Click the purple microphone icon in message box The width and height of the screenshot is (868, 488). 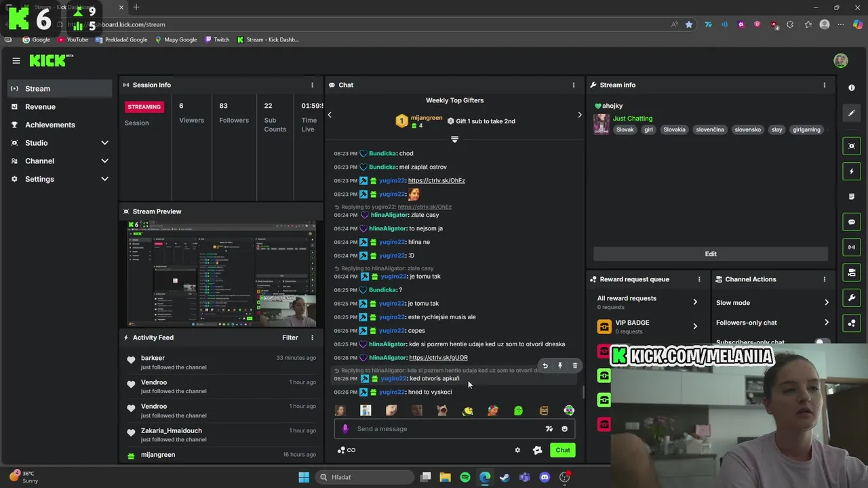point(345,428)
